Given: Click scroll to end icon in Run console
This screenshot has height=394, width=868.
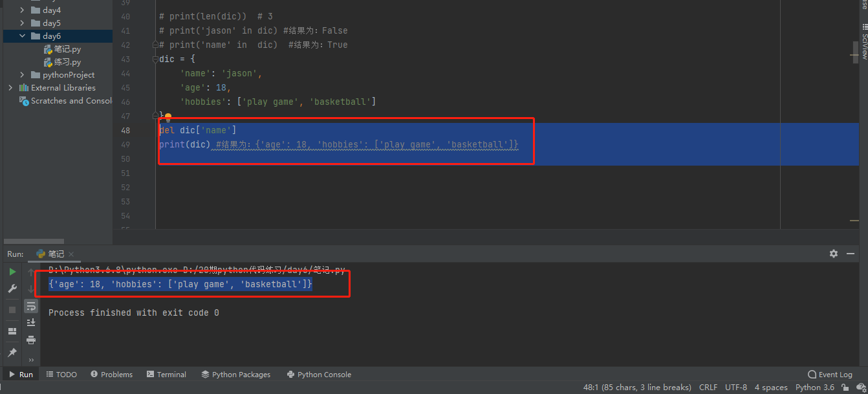Looking at the screenshot, I should point(31,322).
